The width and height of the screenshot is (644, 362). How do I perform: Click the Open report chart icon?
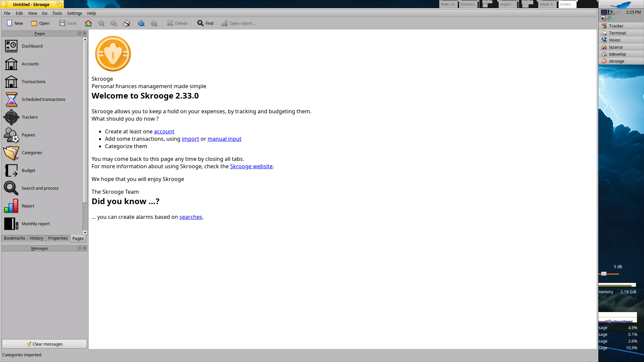tap(224, 23)
